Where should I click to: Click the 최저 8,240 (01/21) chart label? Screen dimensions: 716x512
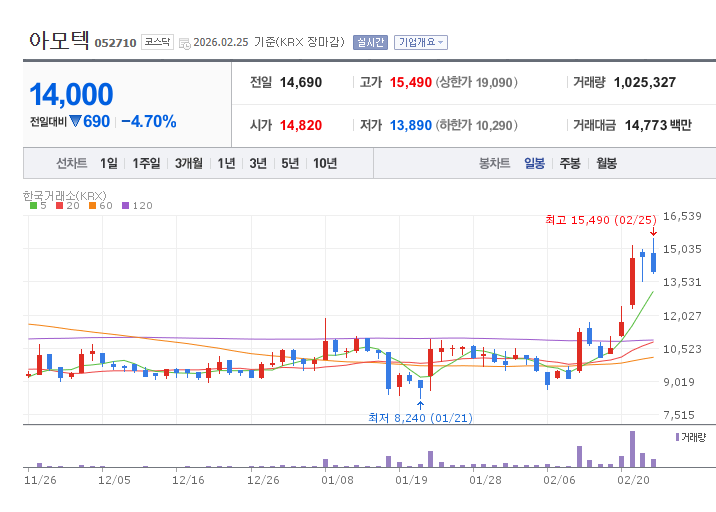coord(420,418)
